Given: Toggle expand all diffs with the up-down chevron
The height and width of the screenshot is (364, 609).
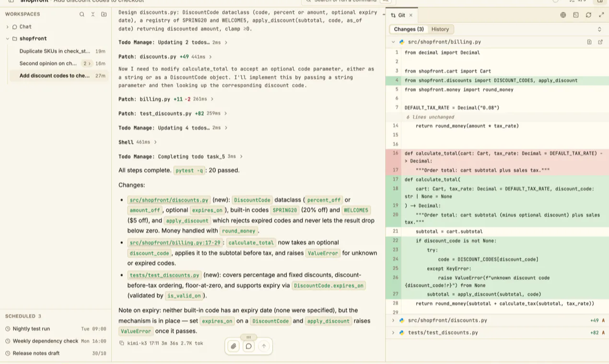Looking at the screenshot, I should [x=599, y=29].
